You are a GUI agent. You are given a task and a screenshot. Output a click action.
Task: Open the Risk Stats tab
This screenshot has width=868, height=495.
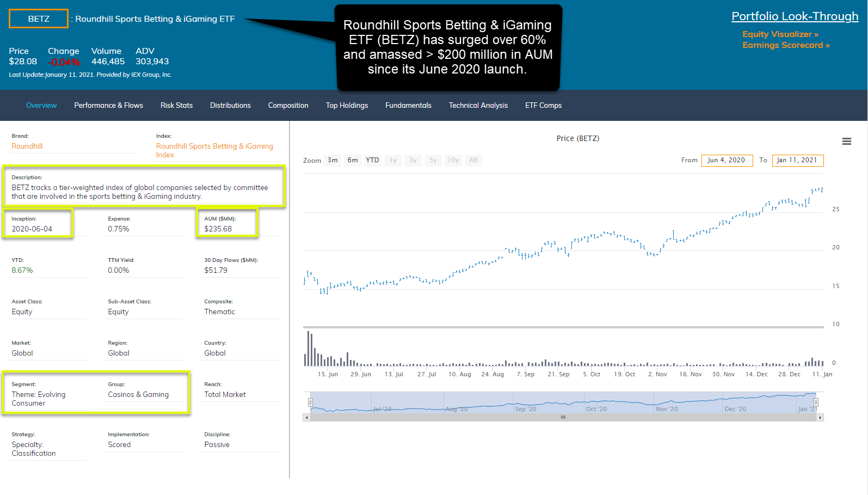pos(176,106)
